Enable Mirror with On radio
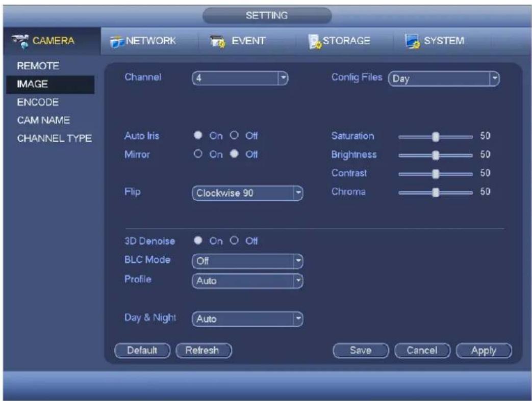 point(198,154)
